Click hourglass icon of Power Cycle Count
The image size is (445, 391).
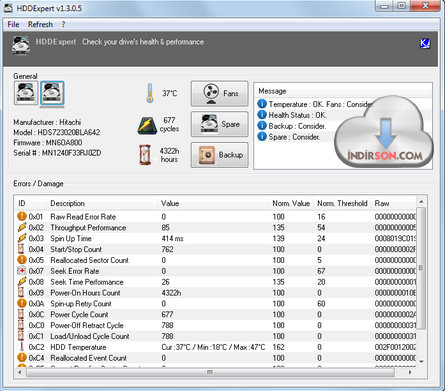[21, 314]
